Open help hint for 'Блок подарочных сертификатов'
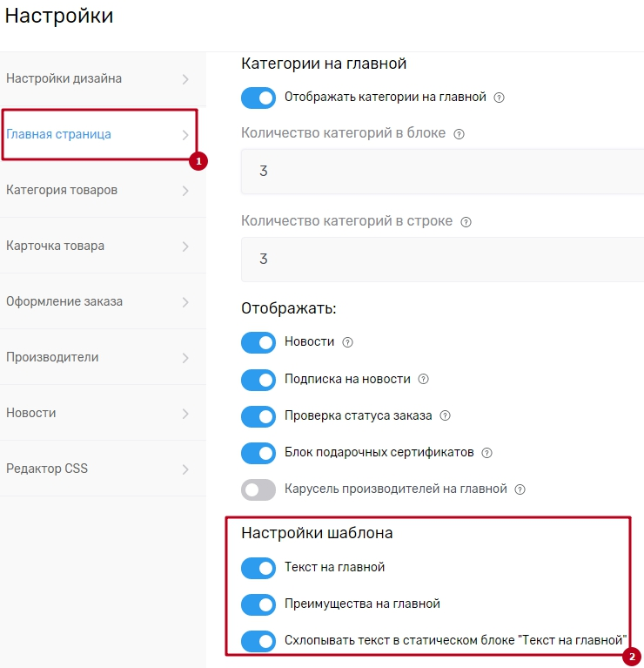Screen dimensions: 644x668 pos(487,453)
